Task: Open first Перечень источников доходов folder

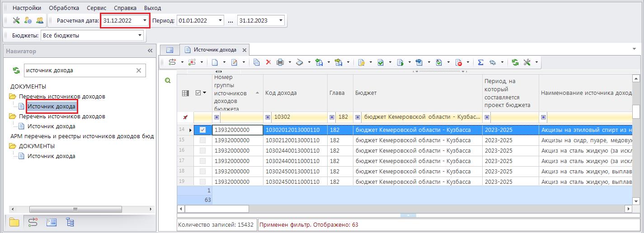Action: (x=62, y=97)
